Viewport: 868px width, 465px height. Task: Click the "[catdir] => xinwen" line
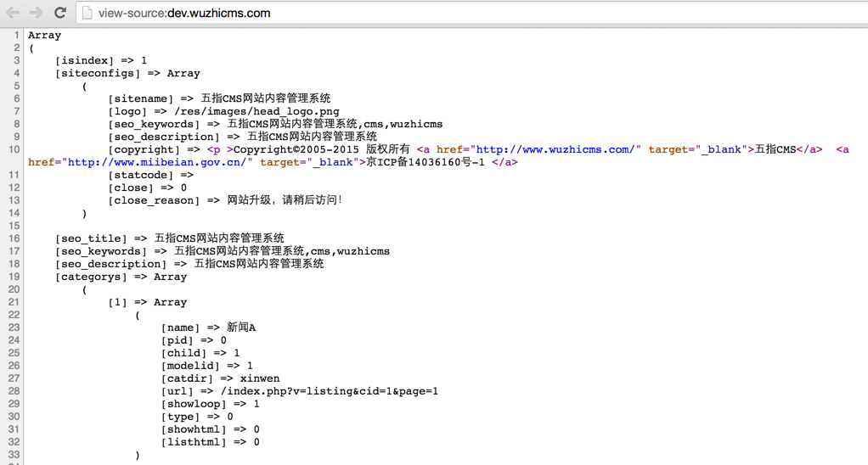220,378
